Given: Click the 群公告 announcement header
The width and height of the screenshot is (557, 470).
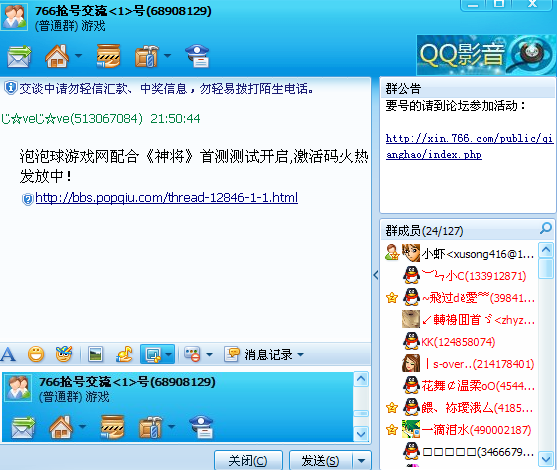Looking at the screenshot, I should click(x=403, y=88).
